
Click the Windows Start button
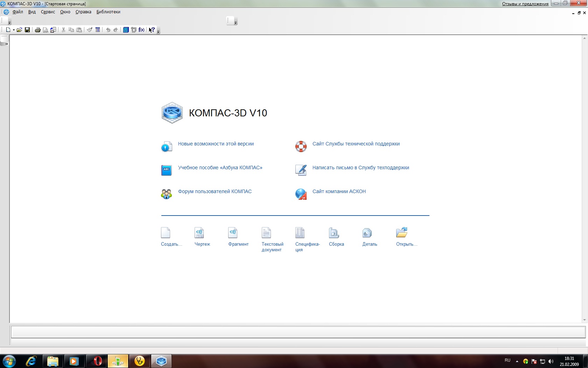[x=9, y=361]
